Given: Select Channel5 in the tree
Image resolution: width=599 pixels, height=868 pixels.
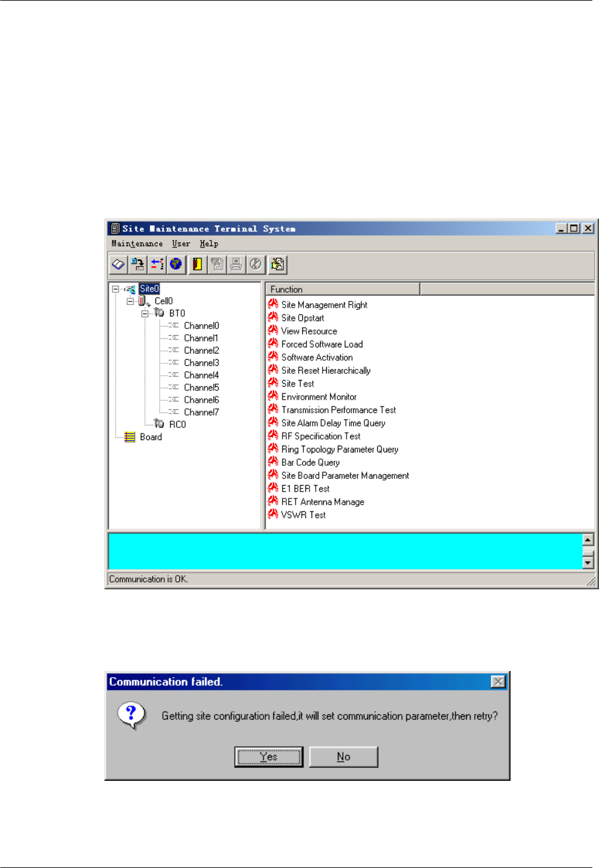Looking at the screenshot, I should [202, 387].
